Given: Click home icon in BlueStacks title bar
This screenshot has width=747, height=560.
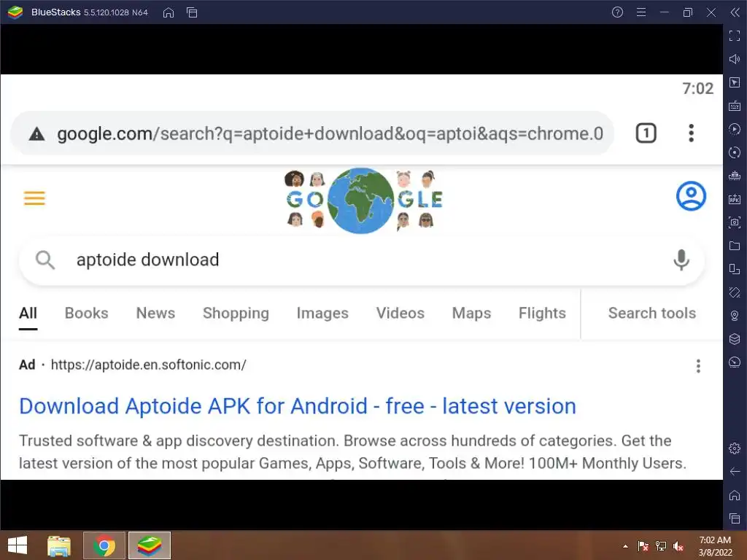Looking at the screenshot, I should (169, 12).
